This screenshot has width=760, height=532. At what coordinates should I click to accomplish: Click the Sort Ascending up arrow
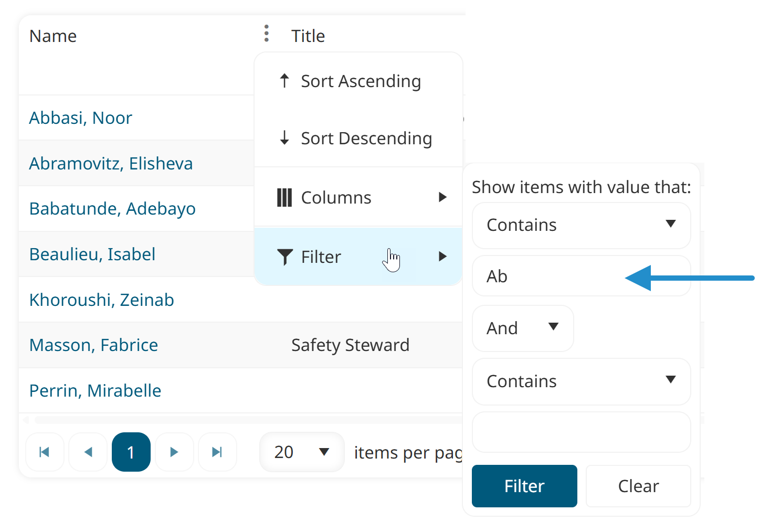click(x=284, y=81)
